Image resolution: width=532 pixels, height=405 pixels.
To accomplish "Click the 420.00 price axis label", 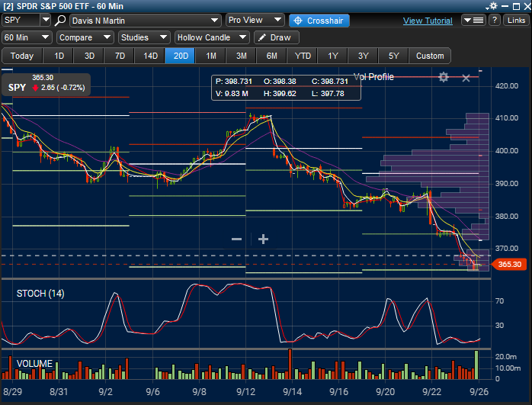I will coord(507,86).
